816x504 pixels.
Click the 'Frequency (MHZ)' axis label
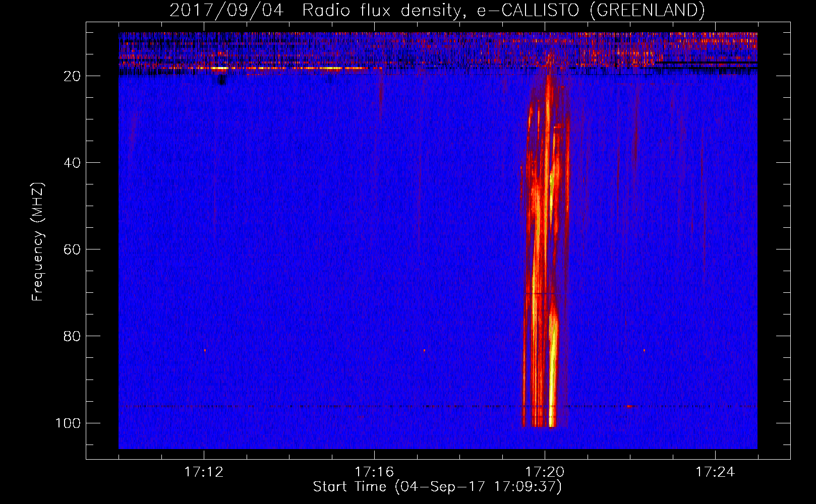pos(38,242)
